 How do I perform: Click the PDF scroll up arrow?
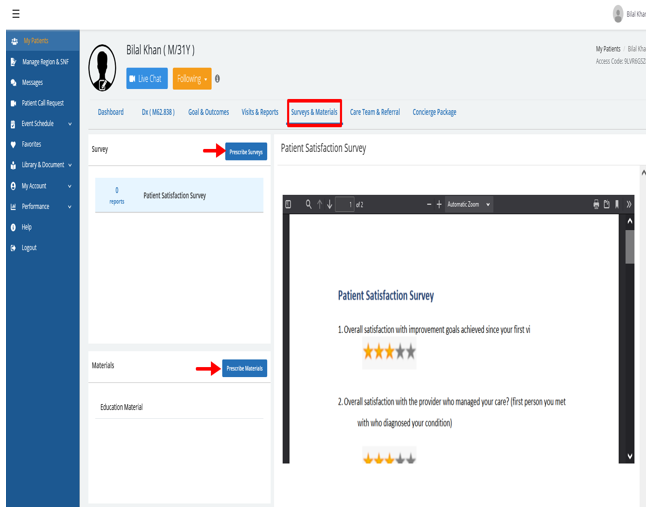point(630,221)
